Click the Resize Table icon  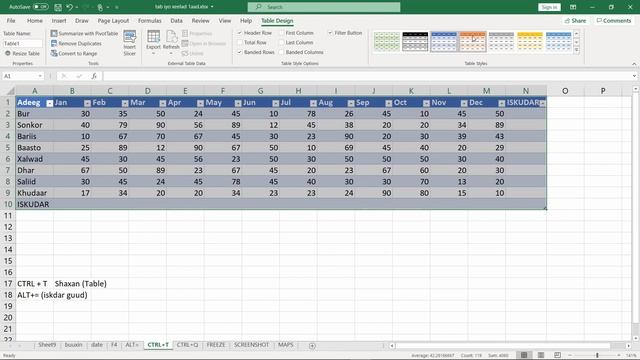[x=8, y=53]
